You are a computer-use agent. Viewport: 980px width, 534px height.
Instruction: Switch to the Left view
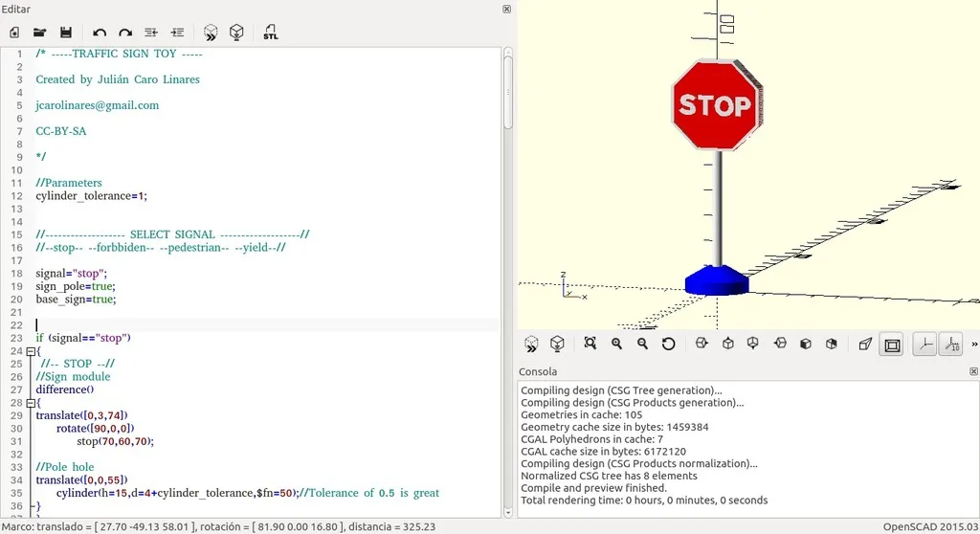pyautogui.click(x=780, y=344)
